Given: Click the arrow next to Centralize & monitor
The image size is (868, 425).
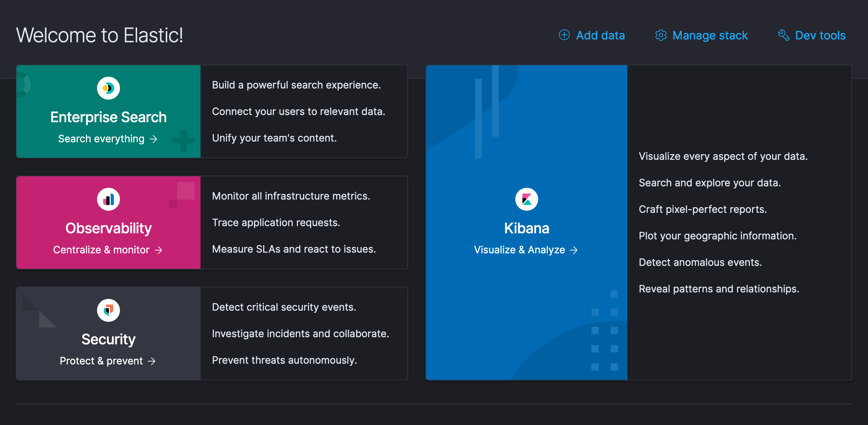Looking at the screenshot, I should (x=159, y=250).
